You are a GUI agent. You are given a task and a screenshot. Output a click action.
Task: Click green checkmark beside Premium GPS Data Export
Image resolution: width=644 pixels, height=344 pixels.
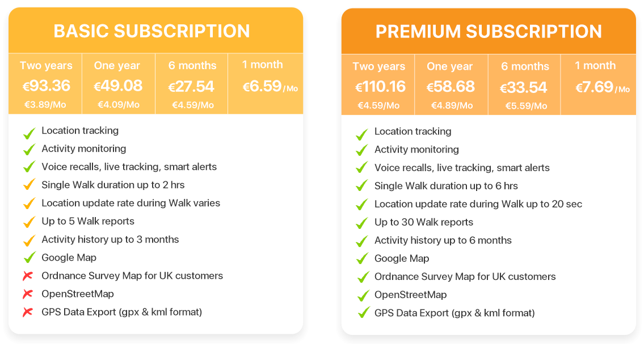pos(363,313)
